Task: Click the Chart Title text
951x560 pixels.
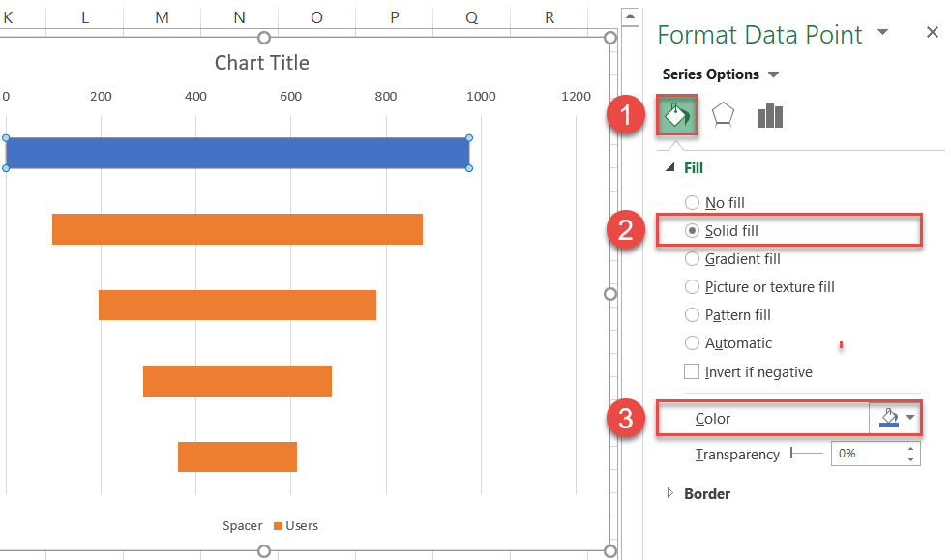Action: pyautogui.click(x=262, y=63)
